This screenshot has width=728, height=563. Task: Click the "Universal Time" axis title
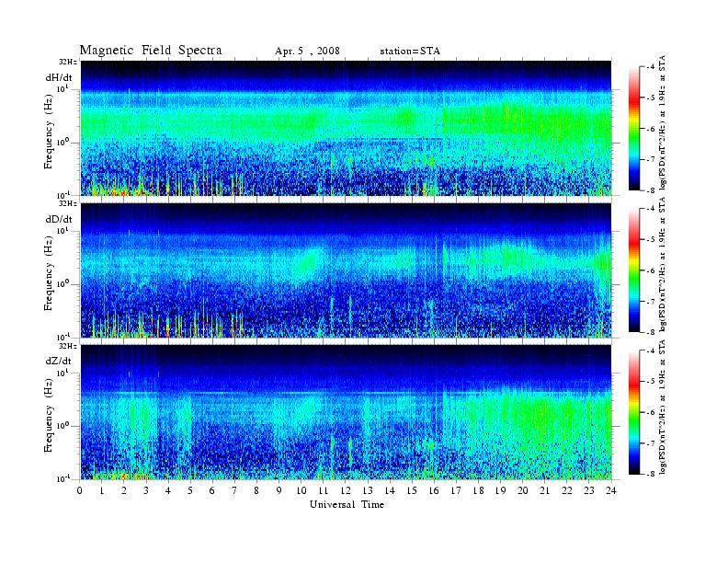347,504
